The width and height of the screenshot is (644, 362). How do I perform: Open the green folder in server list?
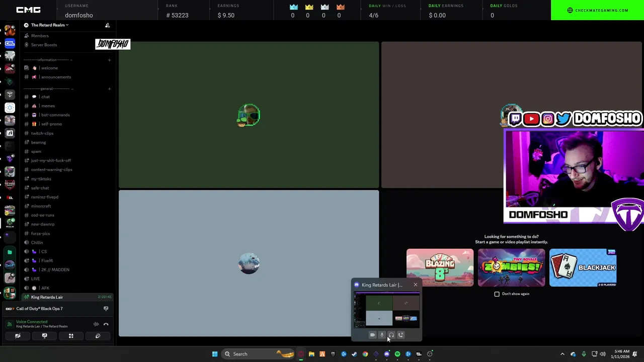10,252
